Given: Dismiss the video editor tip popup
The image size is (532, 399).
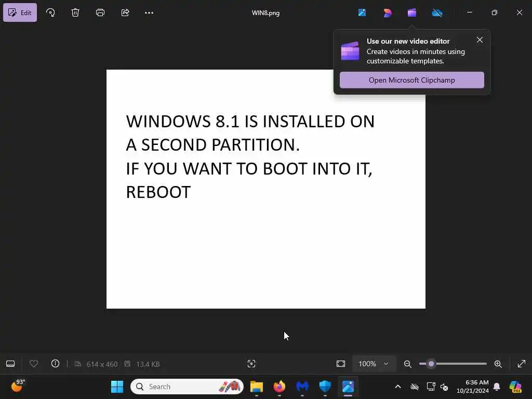Looking at the screenshot, I should [480, 40].
